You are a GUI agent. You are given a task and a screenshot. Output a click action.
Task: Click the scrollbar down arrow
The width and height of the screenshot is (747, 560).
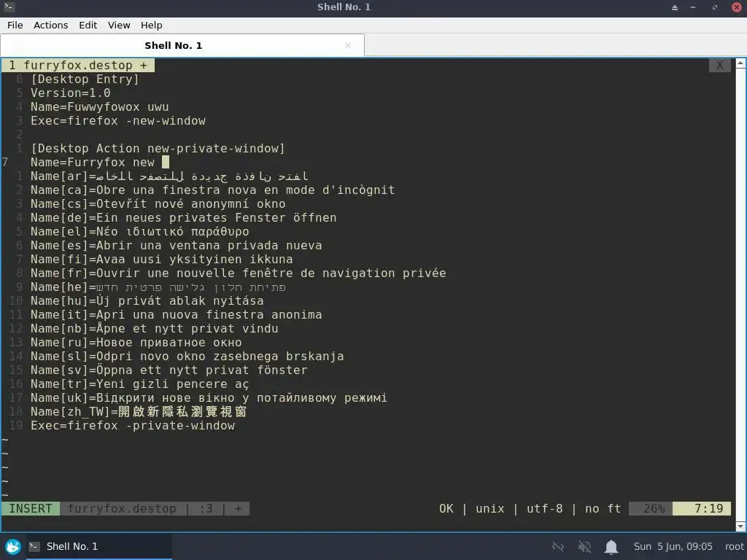tap(741, 526)
